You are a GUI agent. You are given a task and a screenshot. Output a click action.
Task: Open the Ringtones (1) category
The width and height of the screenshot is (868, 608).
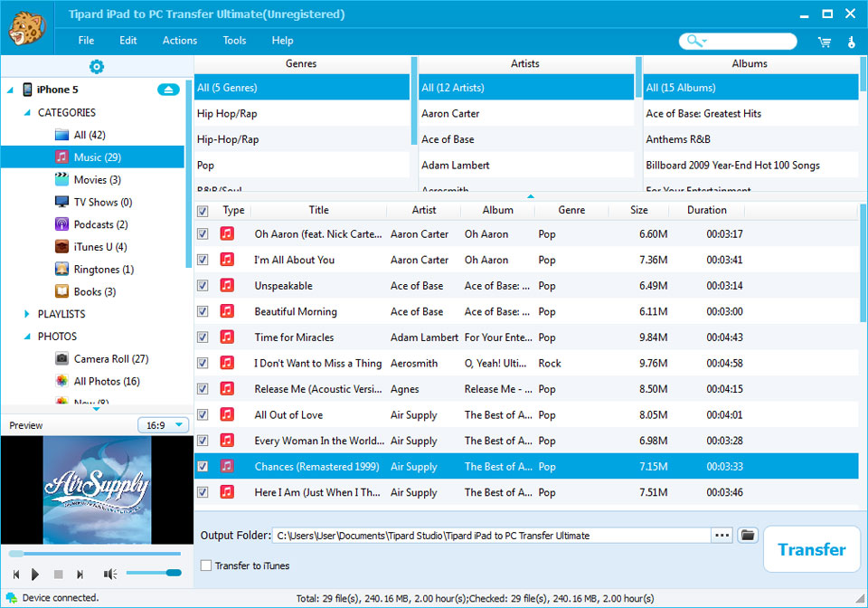(x=95, y=269)
